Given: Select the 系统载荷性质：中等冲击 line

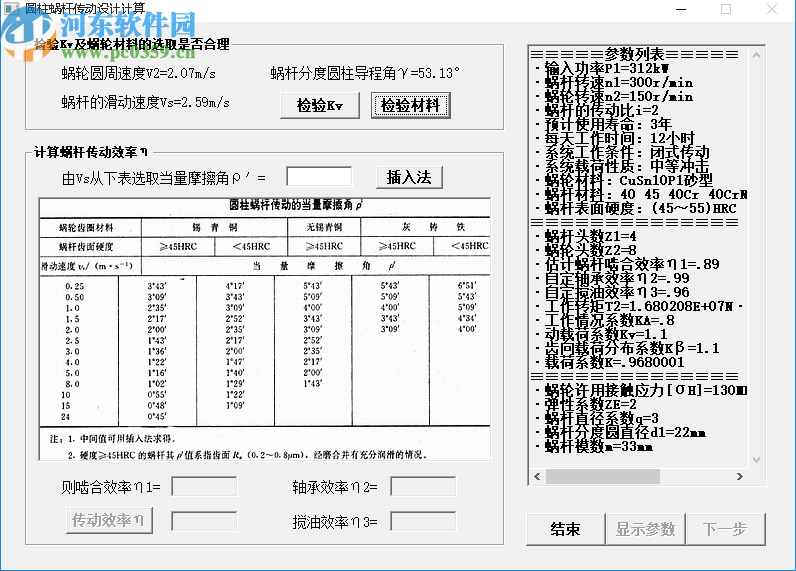Looking at the screenshot, I should click(622, 166).
